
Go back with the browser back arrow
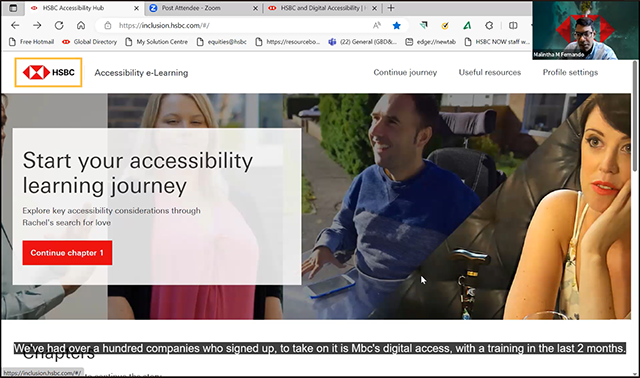tap(15, 25)
